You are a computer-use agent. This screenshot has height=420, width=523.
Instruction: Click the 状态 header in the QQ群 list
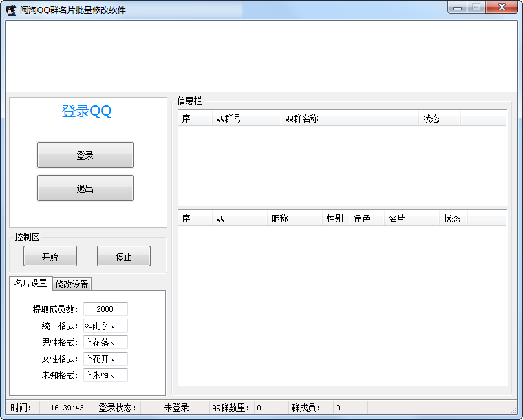439,118
